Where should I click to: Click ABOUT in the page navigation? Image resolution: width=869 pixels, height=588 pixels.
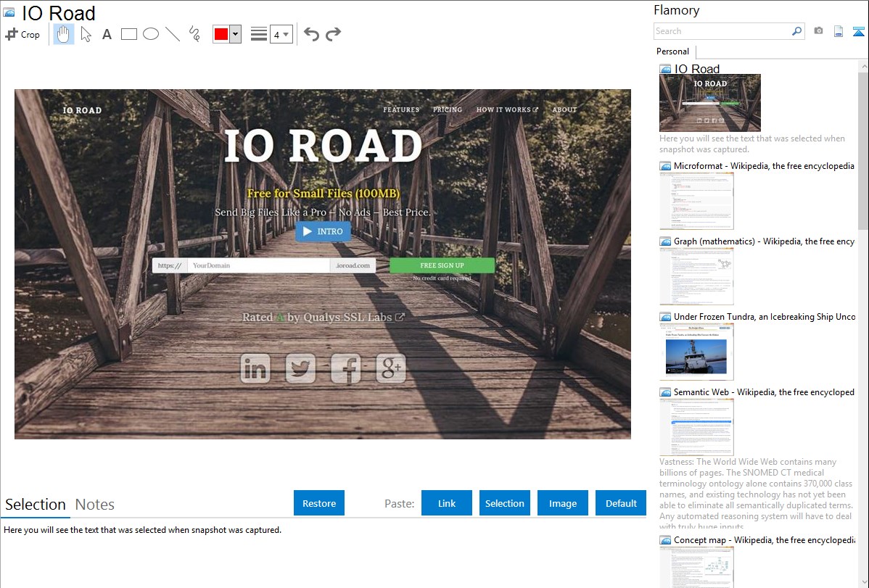point(564,109)
